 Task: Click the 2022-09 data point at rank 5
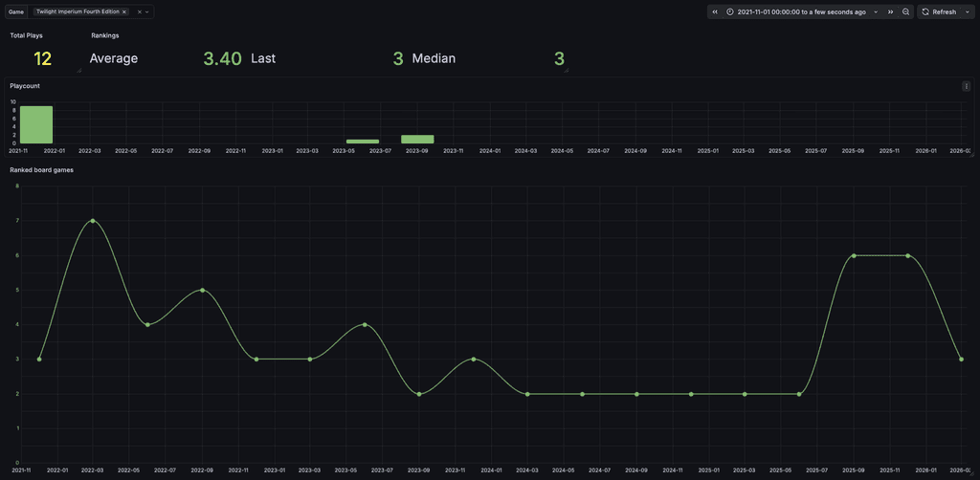coord(202,290)
